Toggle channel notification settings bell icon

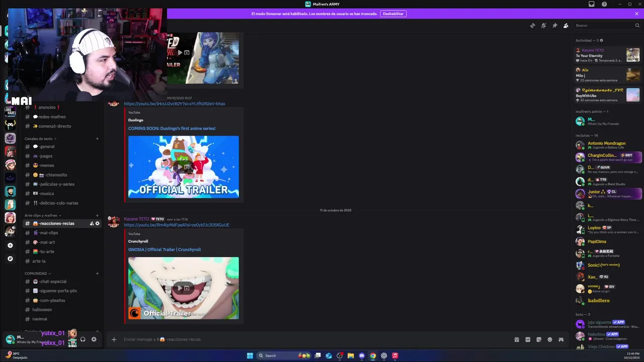(x=543, y=26)
